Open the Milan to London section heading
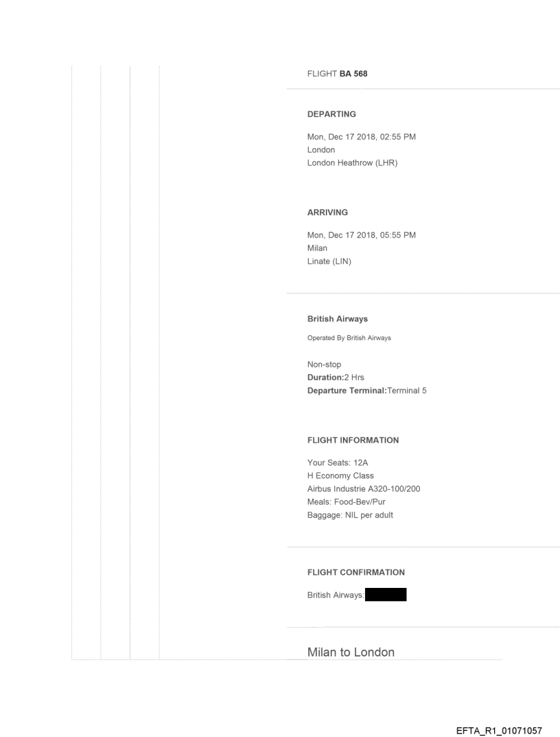The height and width of the screenshot is (737, 560). pyautogui.click(x=351, y=652)
